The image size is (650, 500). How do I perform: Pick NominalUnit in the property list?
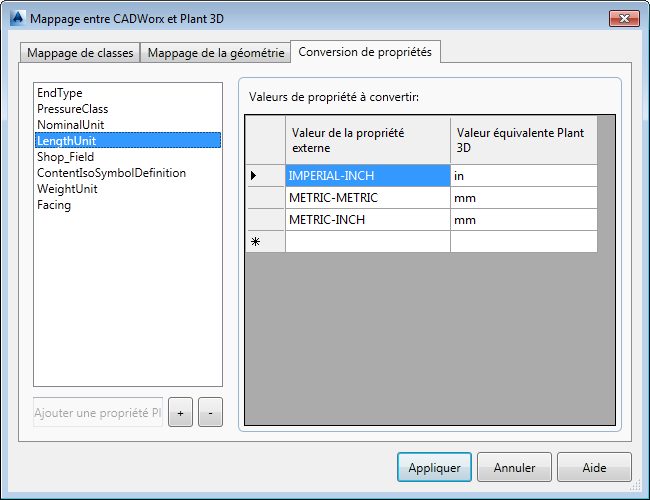point(128,125)
